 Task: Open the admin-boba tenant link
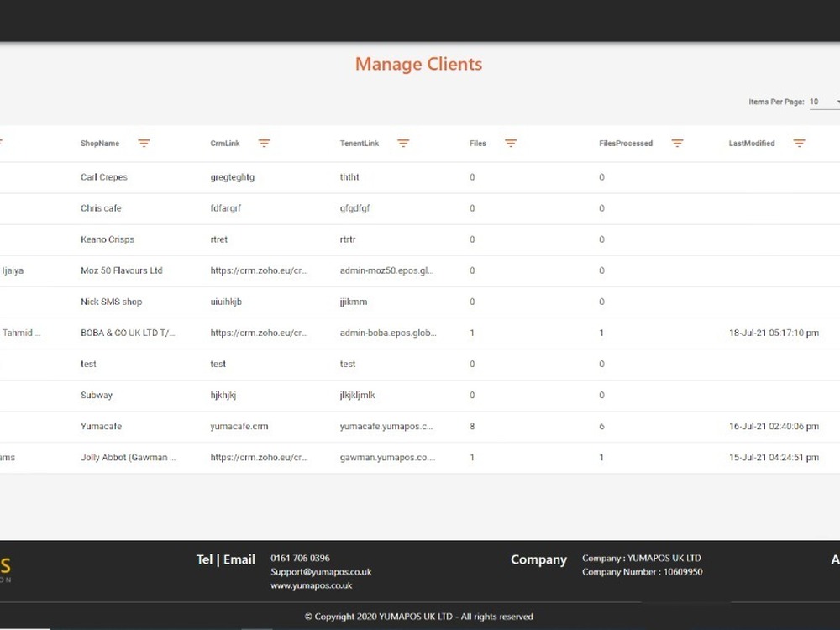pyautogui.click(x=388, y=333)
